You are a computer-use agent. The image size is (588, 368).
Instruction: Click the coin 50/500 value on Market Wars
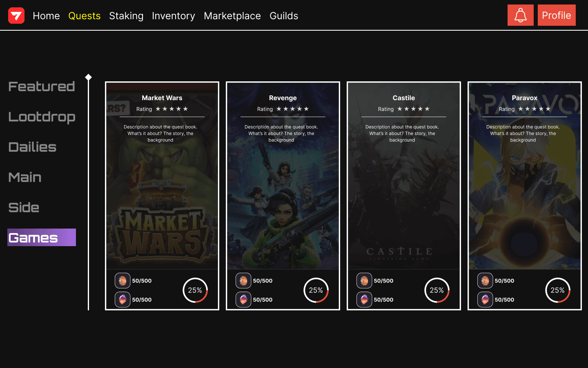142,281
